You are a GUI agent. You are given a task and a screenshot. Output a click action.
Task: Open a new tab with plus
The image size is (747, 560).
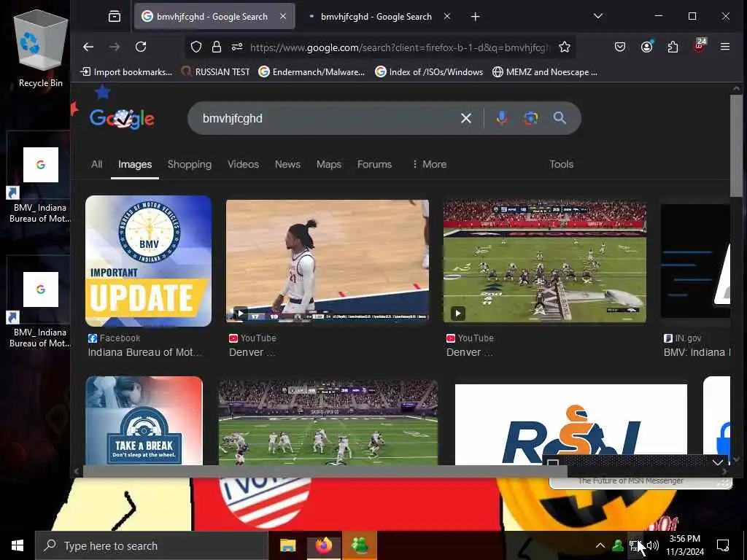[475, 17]
